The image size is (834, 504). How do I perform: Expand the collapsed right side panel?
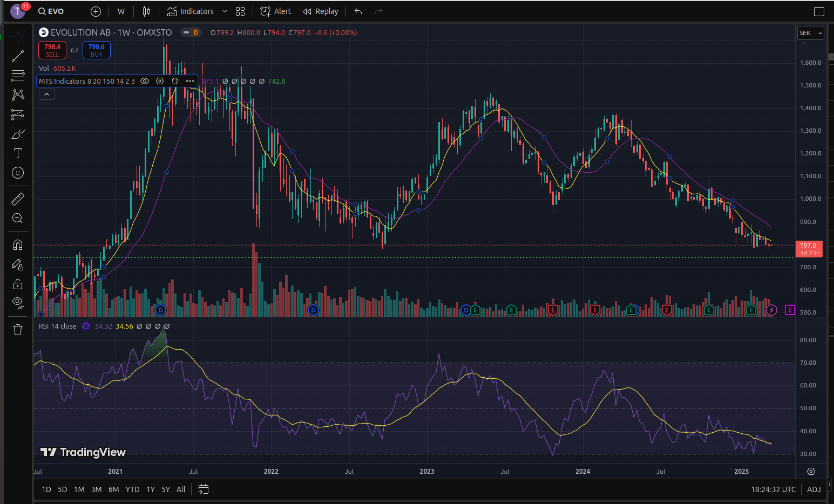pyautogui.click(x=830, y=485)
